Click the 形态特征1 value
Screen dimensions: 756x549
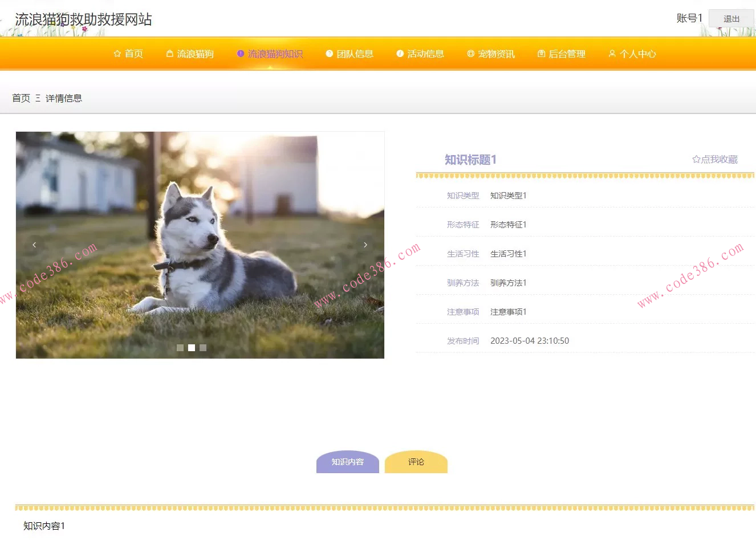pos(509,225)
